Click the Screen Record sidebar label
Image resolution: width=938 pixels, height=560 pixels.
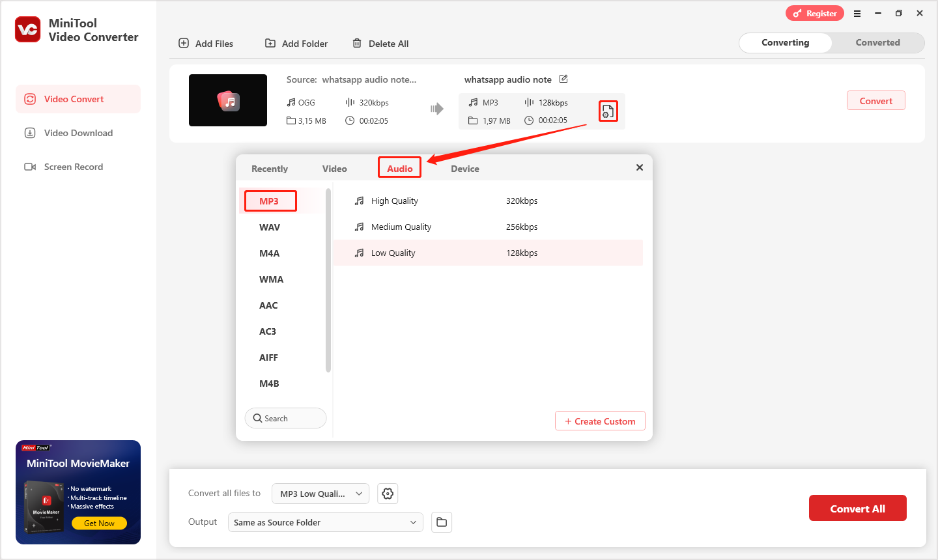[x=74, y=167]
